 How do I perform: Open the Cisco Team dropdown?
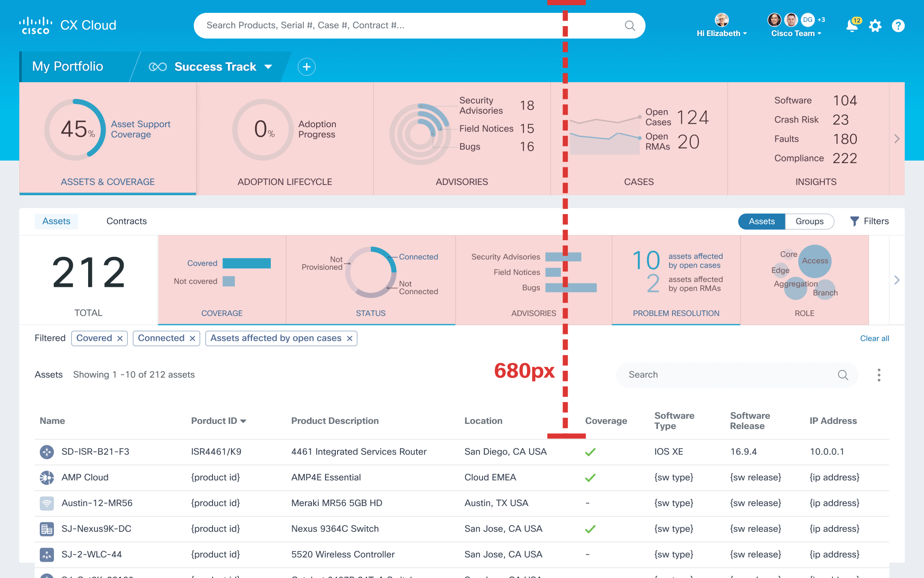(x=796, y=33)
